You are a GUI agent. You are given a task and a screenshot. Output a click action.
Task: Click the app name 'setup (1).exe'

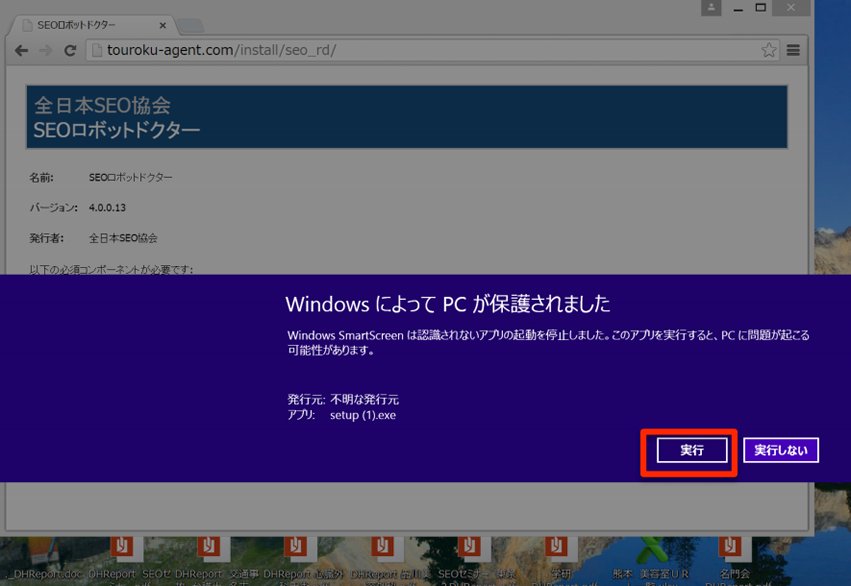pyautogui.click(x=363, y=415)
